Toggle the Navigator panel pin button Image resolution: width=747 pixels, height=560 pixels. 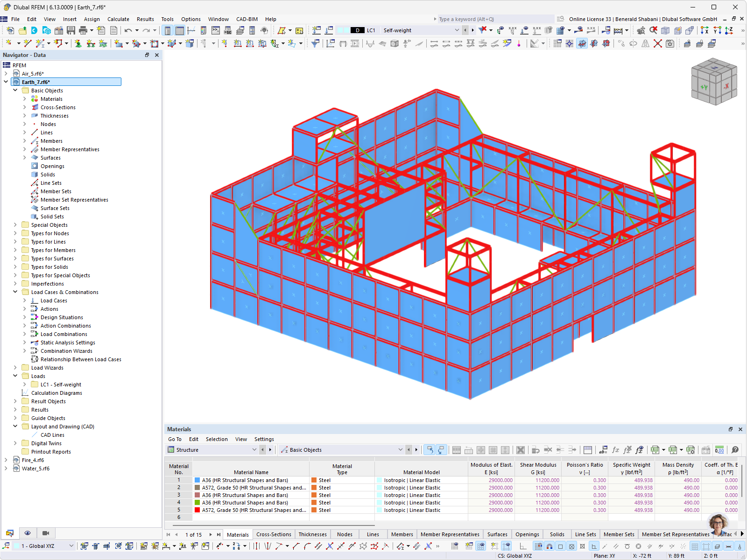[147, 55]
